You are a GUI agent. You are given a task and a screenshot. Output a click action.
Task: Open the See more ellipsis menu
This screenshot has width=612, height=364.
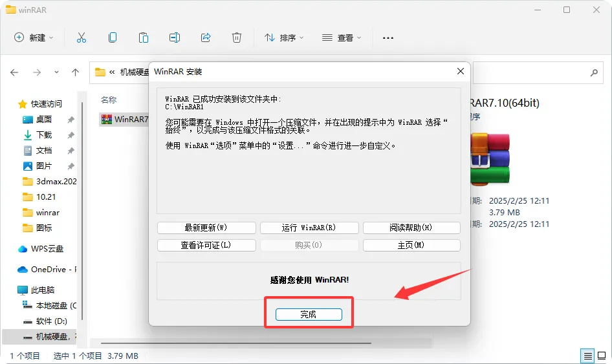[388, 38]
